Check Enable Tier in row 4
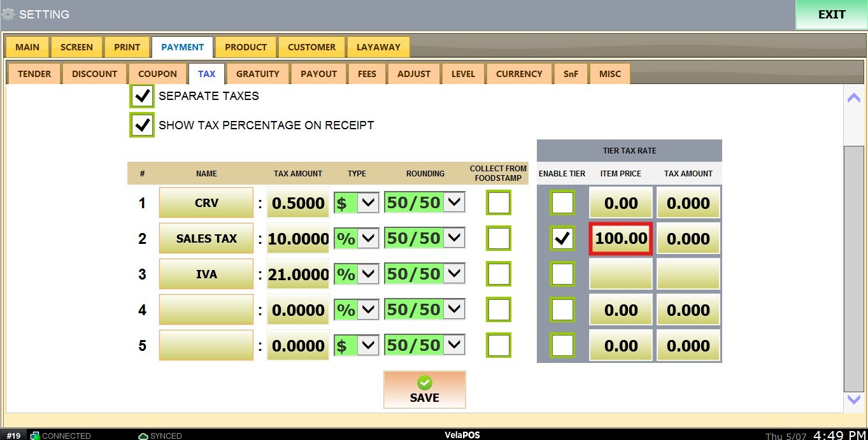The image size is (868, 440). tap(562, 310)
